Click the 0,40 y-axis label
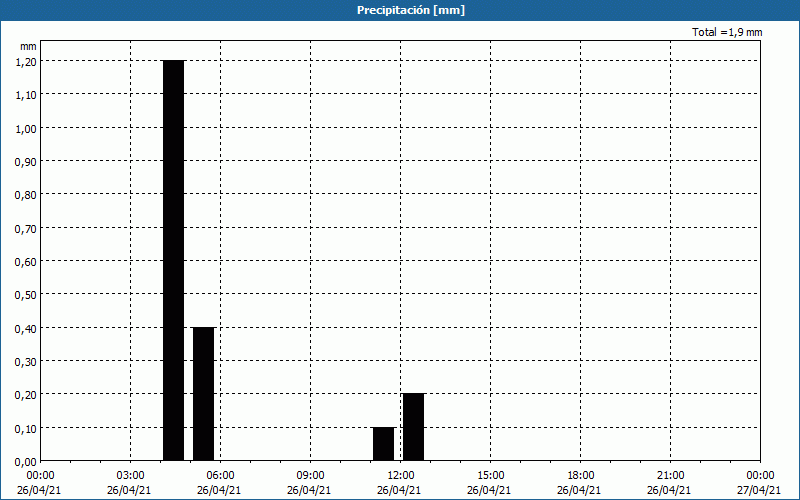Viewport: 800px width, 500px height. (26, 328)
